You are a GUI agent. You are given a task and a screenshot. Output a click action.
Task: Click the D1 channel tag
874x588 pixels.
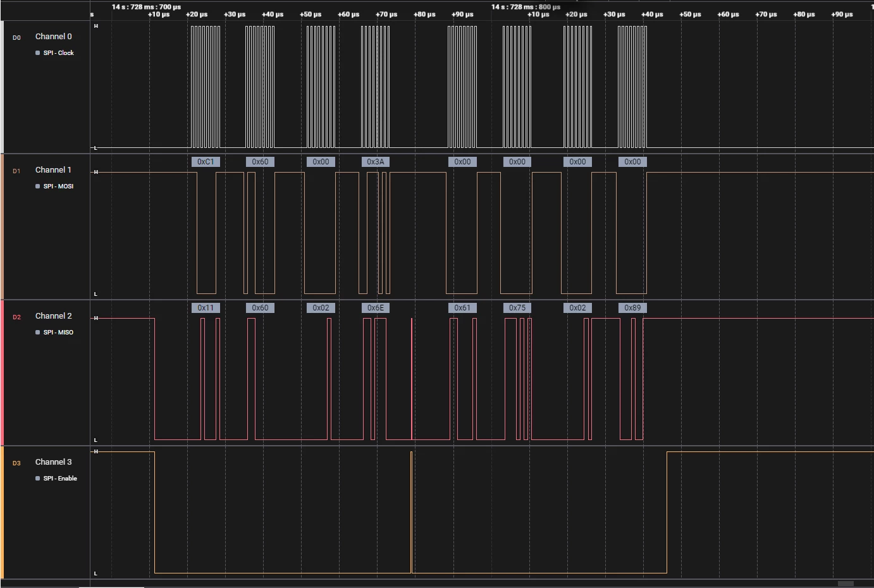16,171
